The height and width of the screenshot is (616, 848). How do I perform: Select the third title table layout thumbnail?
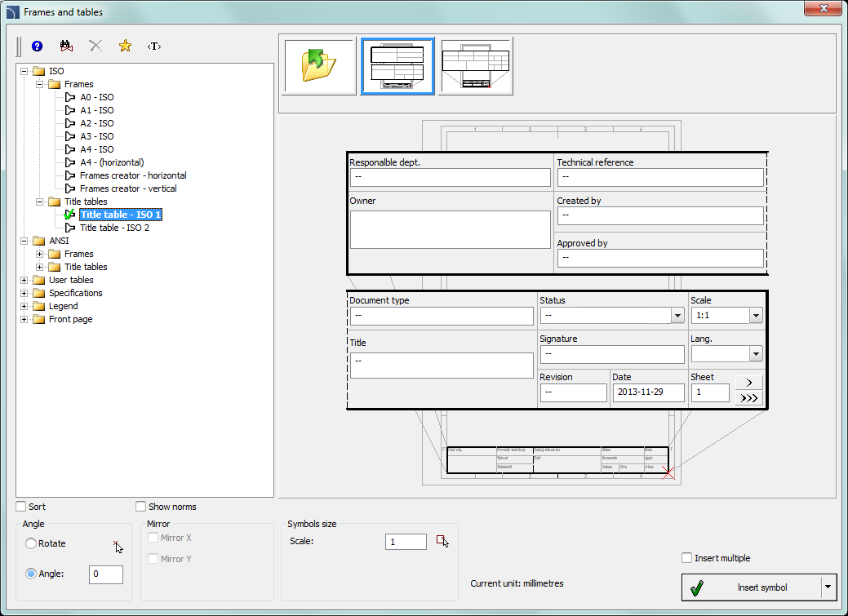tap(475, 66)
